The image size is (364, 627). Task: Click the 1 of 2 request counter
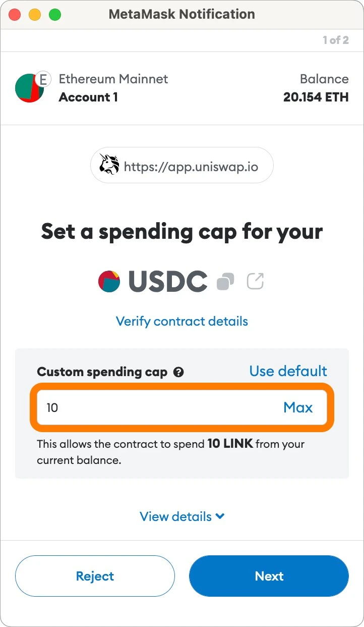tap(336, 40)
